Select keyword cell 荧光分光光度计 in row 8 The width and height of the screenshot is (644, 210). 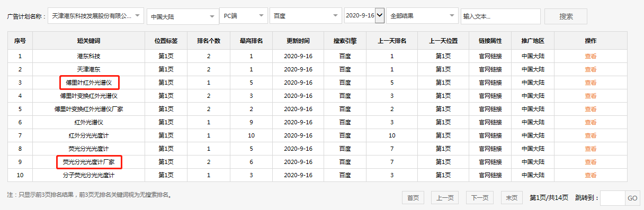88,149
